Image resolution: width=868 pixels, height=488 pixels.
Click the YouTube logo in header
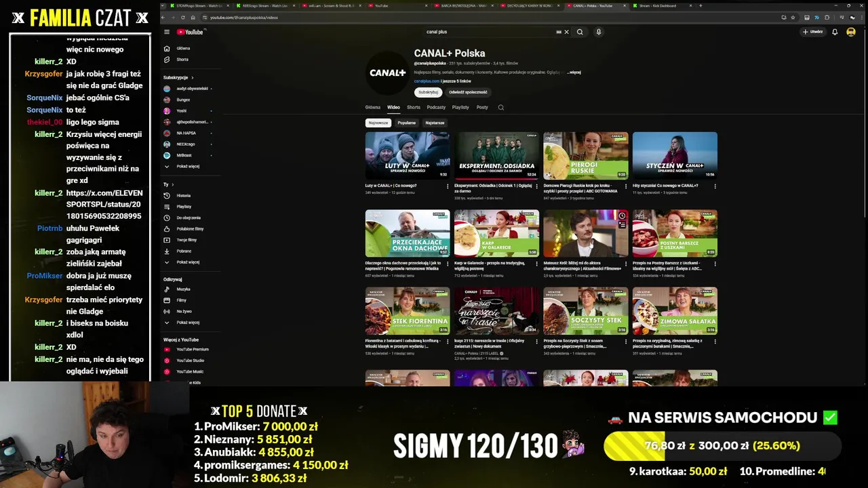(190, 32)
